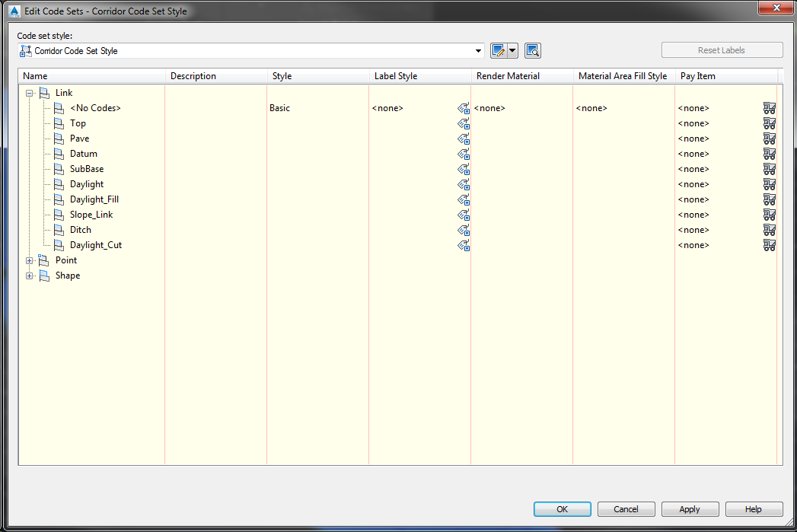Open pay item picker for Daylight row

click(x=770, y=184)
